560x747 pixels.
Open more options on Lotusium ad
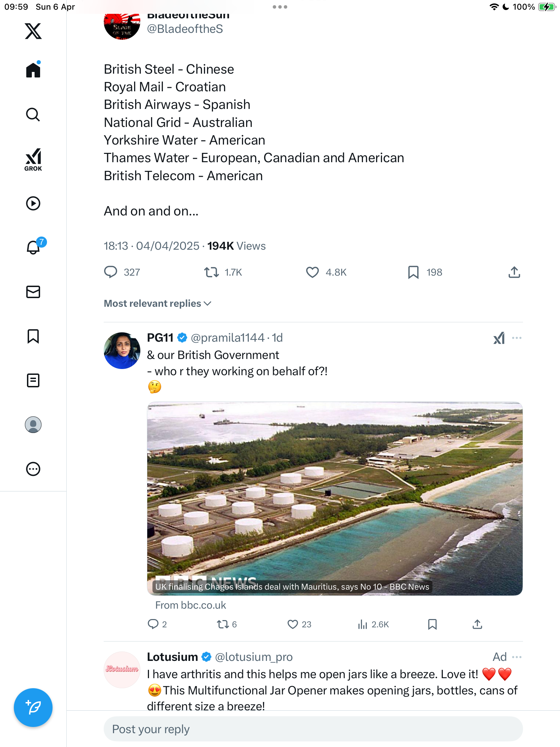tap(517, 657)
